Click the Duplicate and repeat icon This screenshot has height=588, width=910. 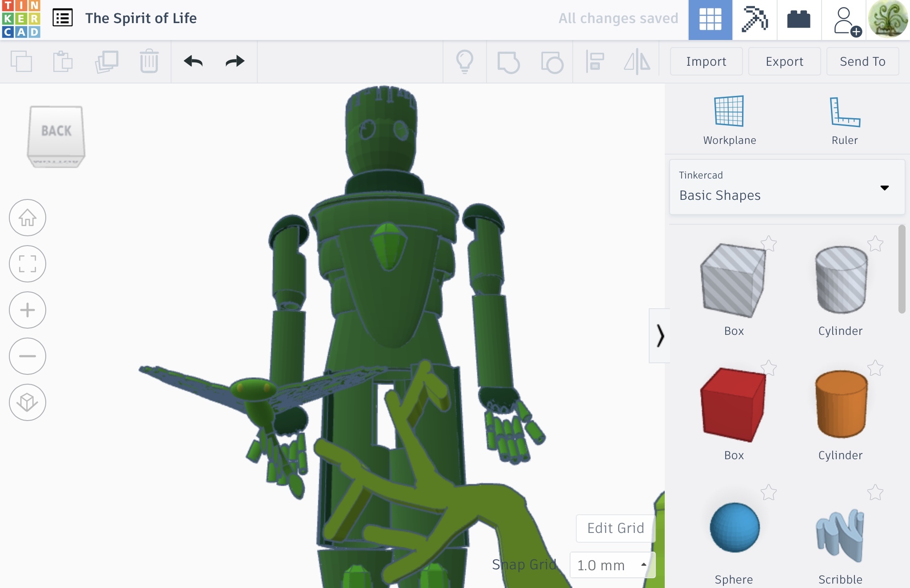[107, 61]
